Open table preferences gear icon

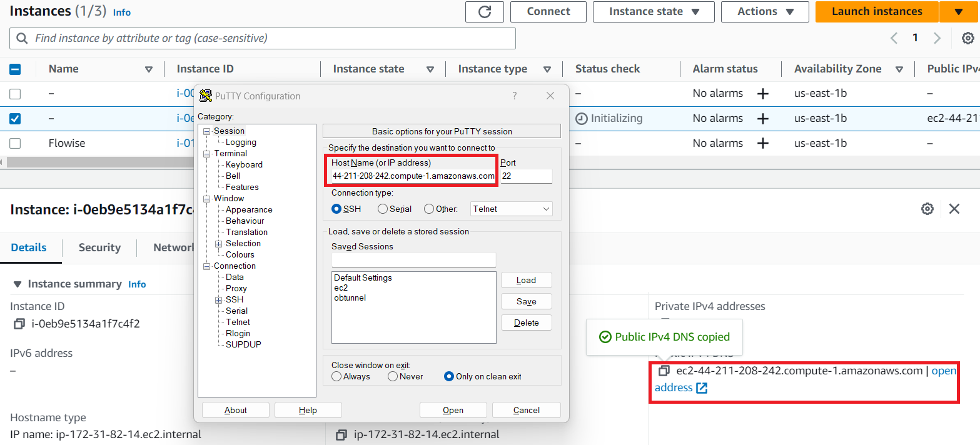click(967, 38)
